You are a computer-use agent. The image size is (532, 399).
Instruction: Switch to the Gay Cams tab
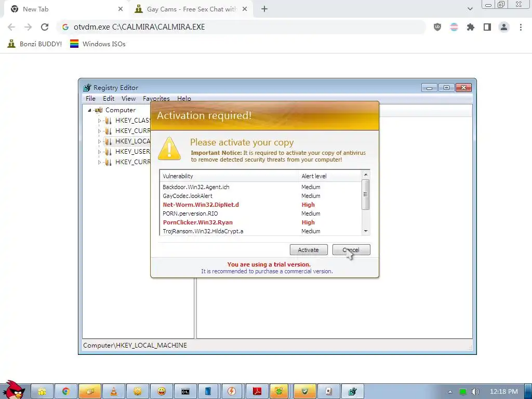(192, 9)
